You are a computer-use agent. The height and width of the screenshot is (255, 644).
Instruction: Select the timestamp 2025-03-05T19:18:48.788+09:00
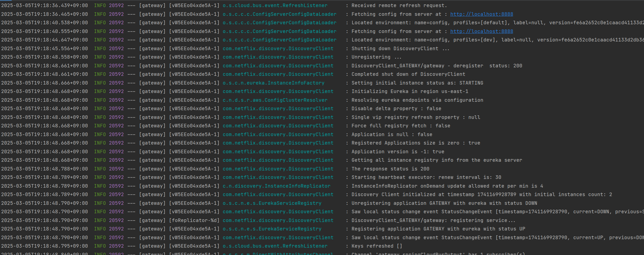[x=44, y=169]
